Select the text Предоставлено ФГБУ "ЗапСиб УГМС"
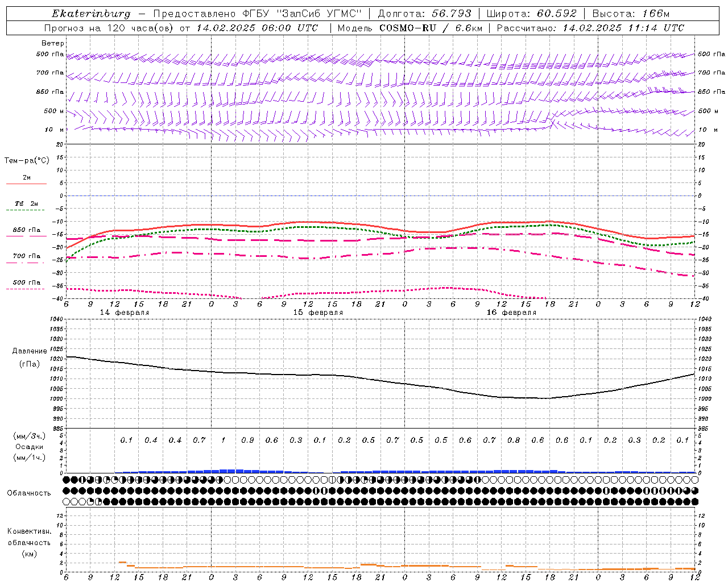 tap(258, 14)
